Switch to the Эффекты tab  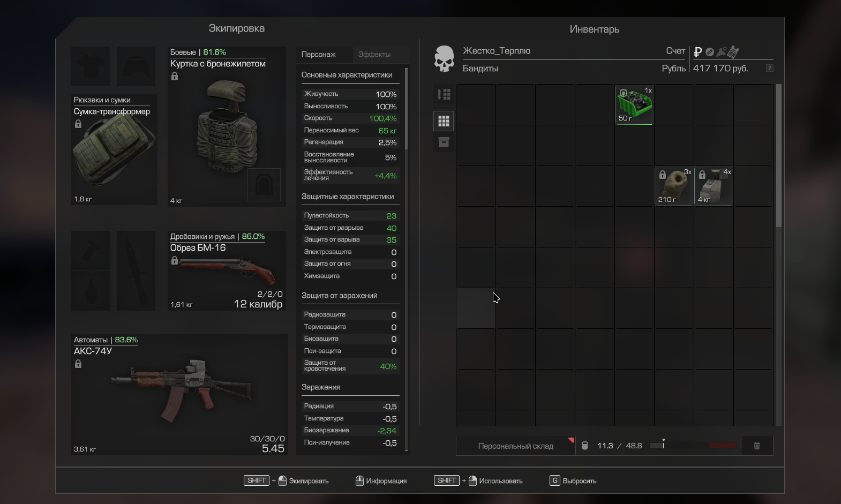tap(374, 55)
